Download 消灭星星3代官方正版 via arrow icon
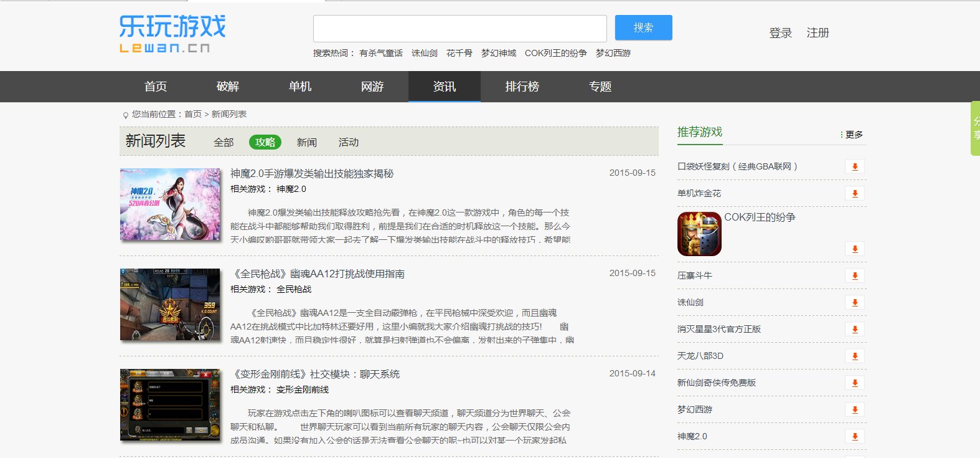 click(855, 329)
